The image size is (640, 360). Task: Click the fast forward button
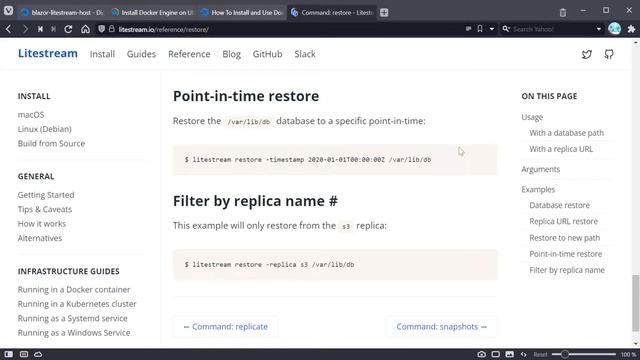click(53, 29)
